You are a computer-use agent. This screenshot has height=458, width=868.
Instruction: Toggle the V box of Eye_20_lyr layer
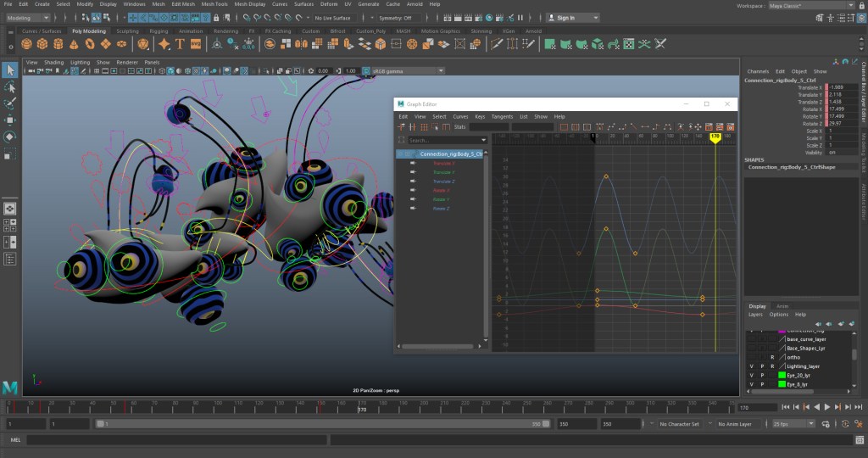point(752,375)
